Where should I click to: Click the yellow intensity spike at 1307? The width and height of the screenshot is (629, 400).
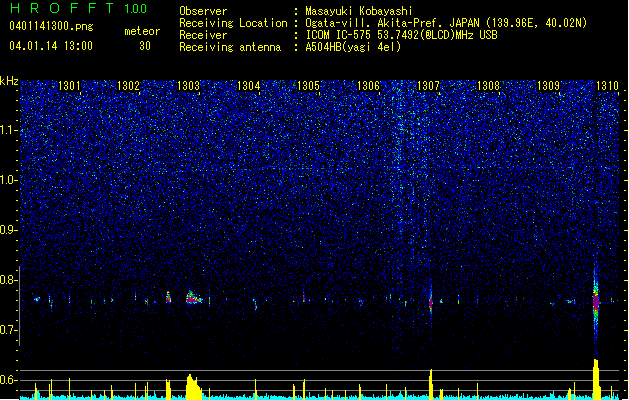click(431, 384)
